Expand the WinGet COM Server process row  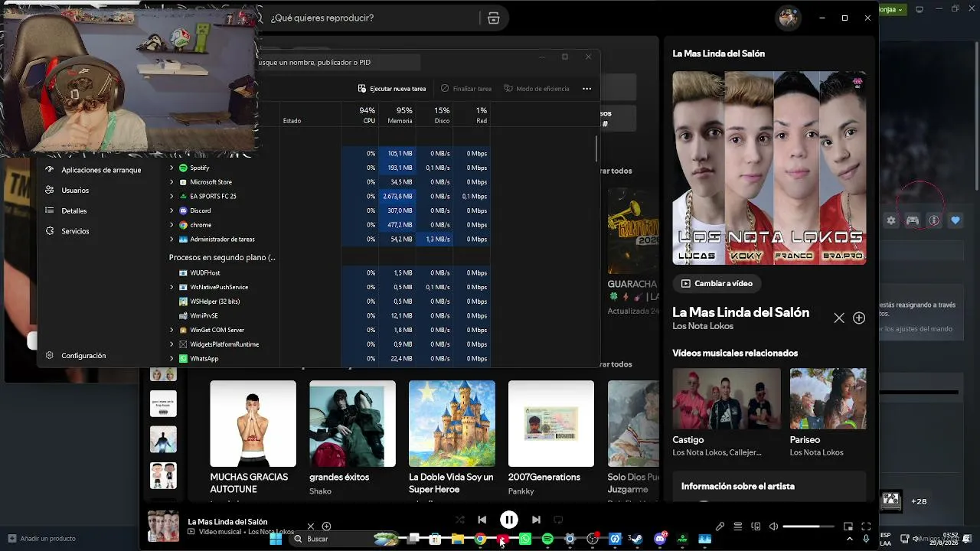pyautogui.click(x=171, y=330)
